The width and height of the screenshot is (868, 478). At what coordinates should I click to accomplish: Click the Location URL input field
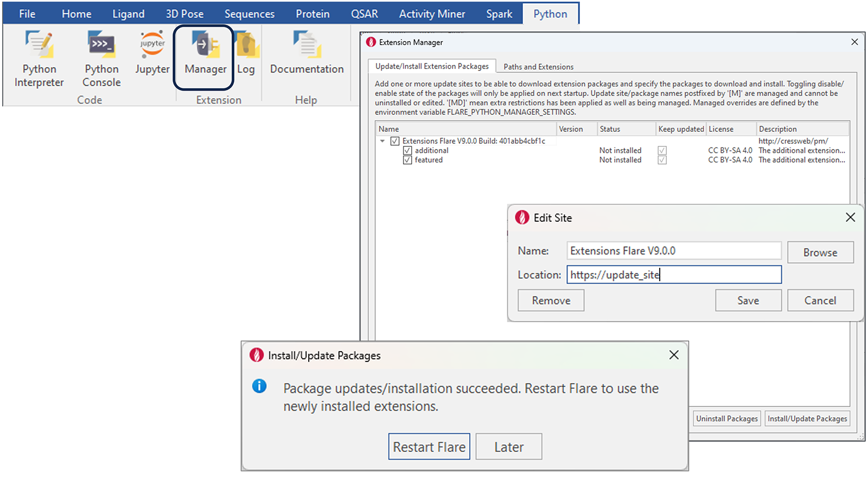[x=674, y=275]
